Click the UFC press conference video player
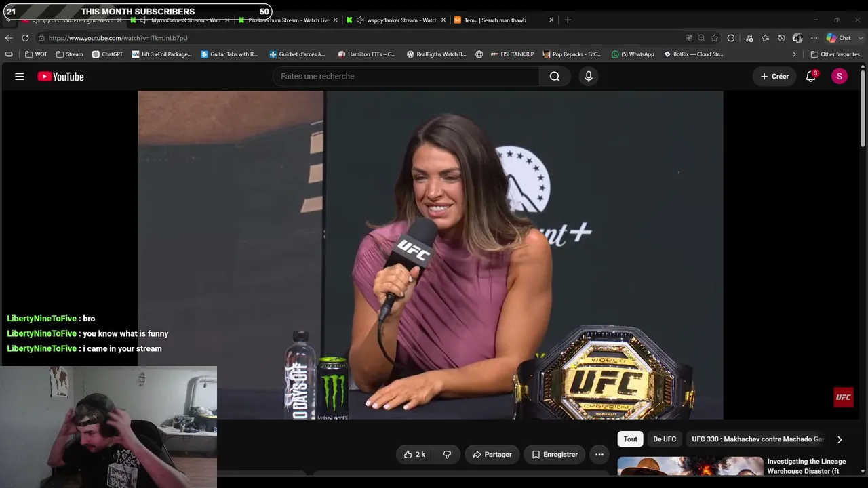 pos(430,255)
